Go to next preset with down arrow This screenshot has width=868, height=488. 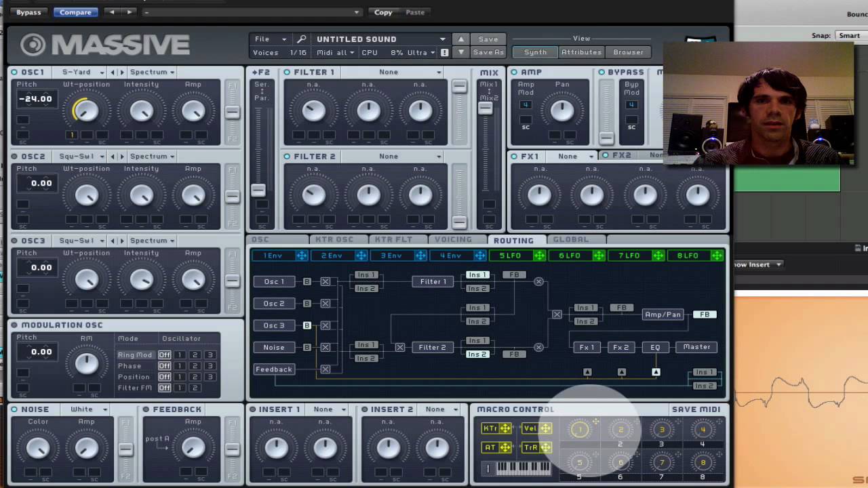click(x=461, y=52)
